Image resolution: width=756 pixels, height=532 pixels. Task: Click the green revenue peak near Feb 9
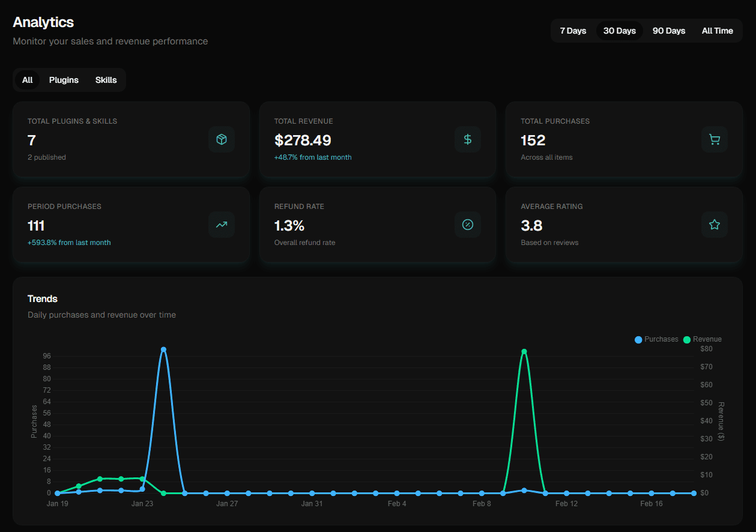point(524,351)
